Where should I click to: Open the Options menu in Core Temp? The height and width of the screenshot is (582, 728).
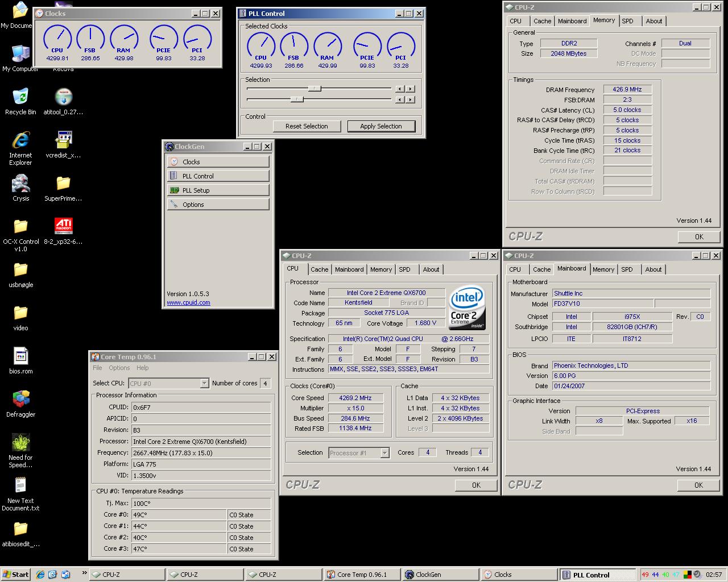click(x=119, y=368)
